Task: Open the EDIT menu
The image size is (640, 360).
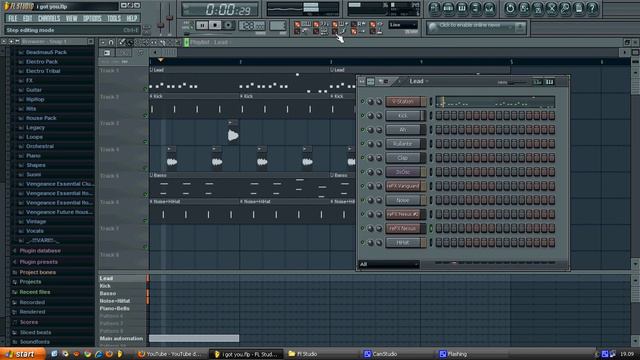Action: pyautogui.click(x=27, y=18)
